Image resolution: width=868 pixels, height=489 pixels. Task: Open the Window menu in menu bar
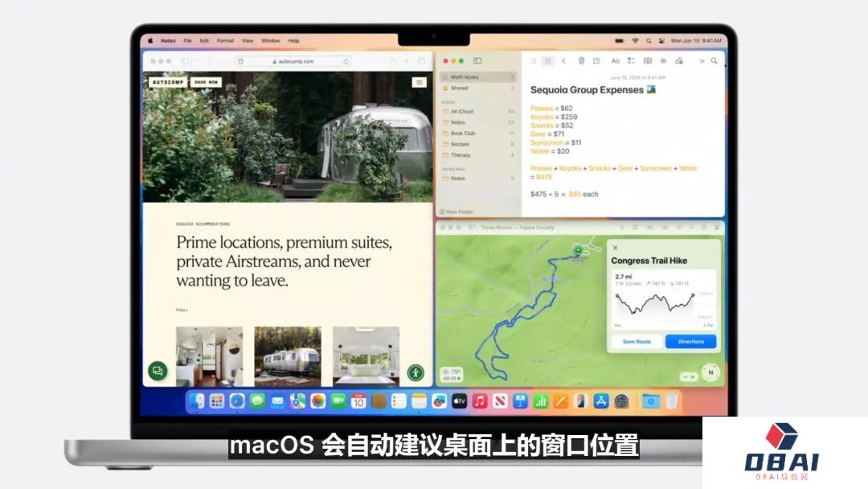(x=271, y=40)
